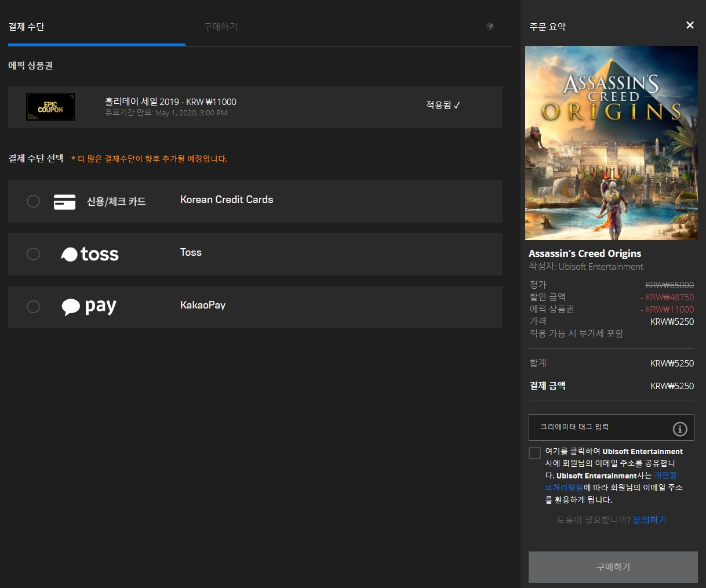Click the strikethrough price KRW₩65000
The image size is (706, 588).
pos(669,285)
